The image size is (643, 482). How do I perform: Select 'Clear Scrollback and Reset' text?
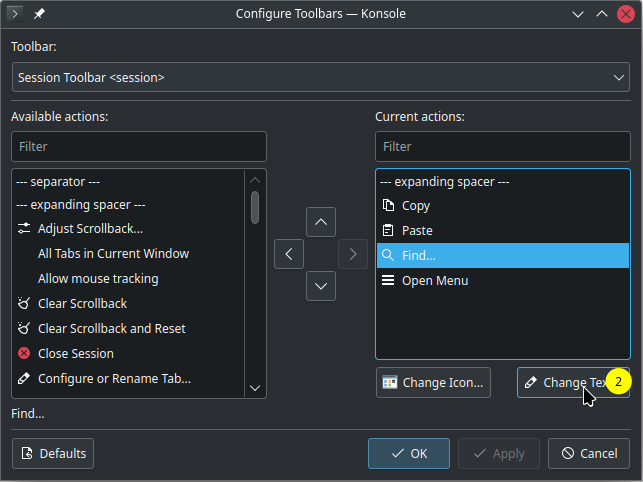point(112,329)
